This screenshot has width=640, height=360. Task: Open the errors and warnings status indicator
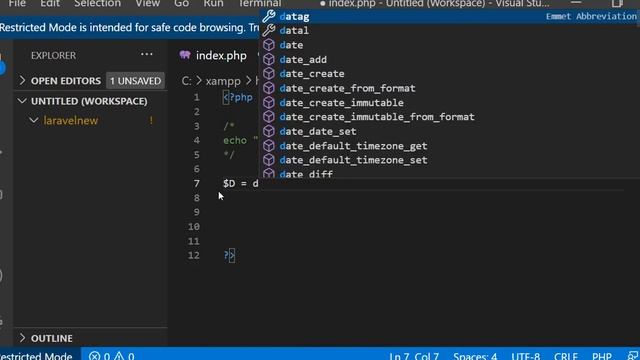112,356
